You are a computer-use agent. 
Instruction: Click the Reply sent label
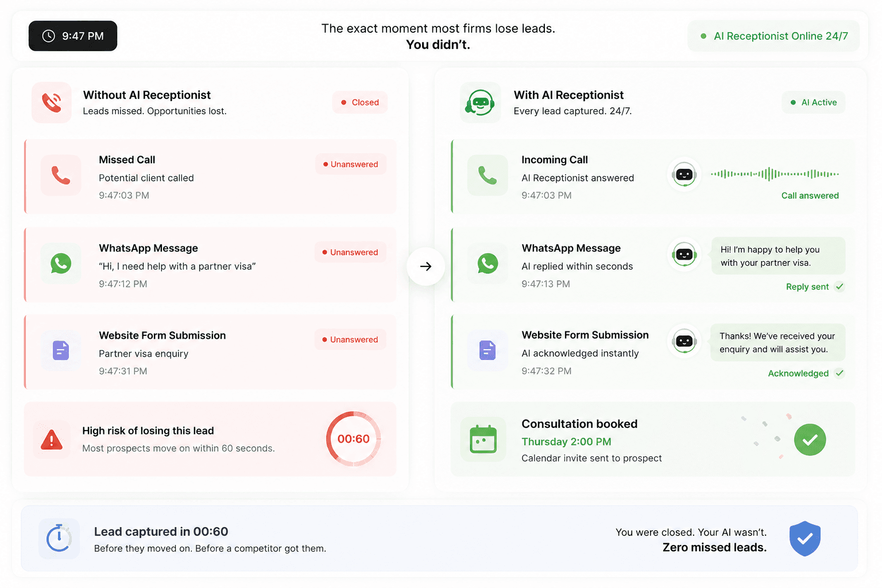807,287
